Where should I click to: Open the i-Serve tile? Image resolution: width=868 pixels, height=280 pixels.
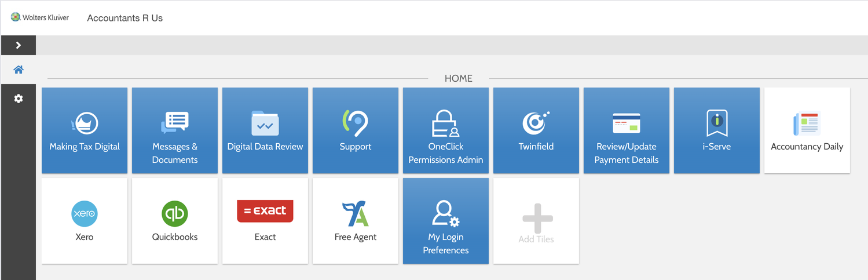(x=717, y=130)
